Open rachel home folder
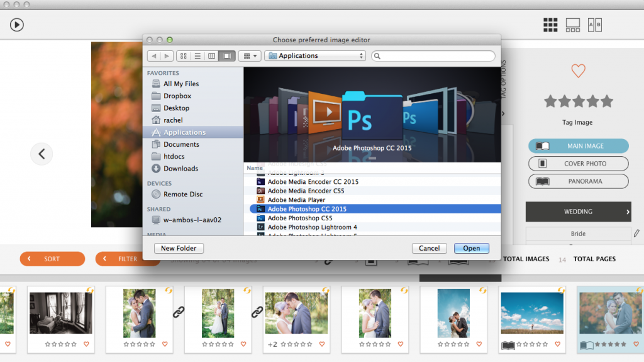 (x=173, y=120)
